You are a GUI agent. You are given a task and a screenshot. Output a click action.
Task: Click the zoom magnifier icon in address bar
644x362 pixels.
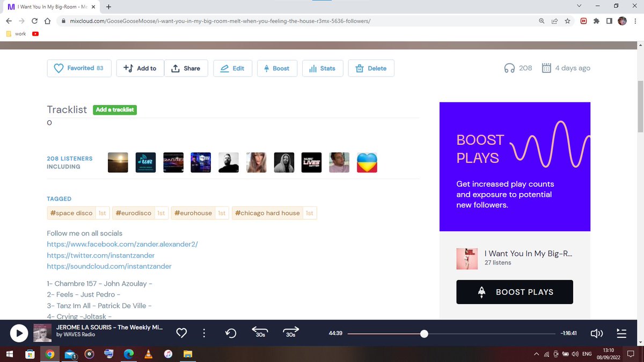pyautogui.click(x=542, y=21)
